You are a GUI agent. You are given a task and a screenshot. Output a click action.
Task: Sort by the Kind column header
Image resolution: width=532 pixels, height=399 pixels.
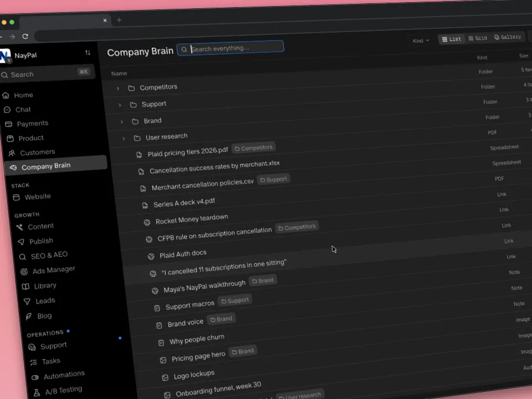[x=482, y=57]
